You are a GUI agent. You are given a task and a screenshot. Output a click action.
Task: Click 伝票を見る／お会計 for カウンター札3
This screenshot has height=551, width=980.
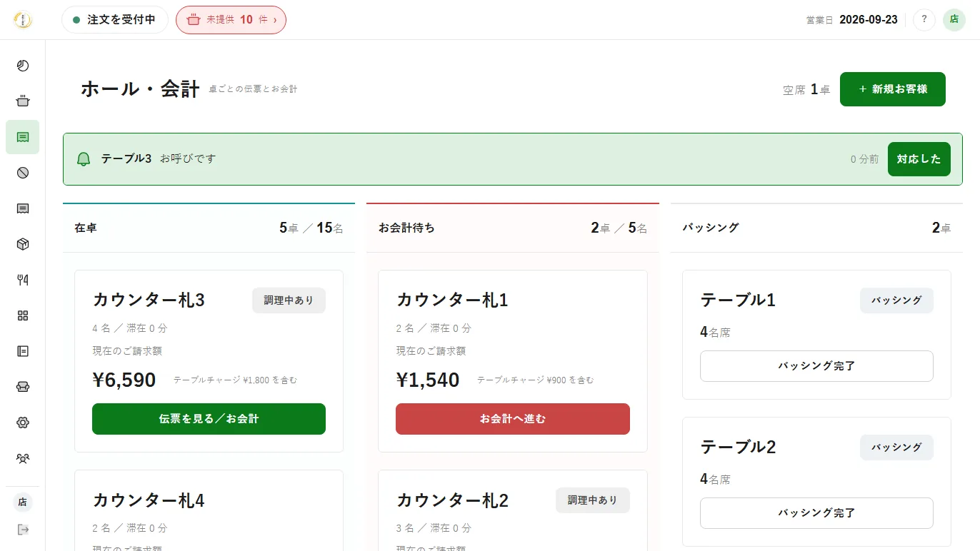point(209,419)
